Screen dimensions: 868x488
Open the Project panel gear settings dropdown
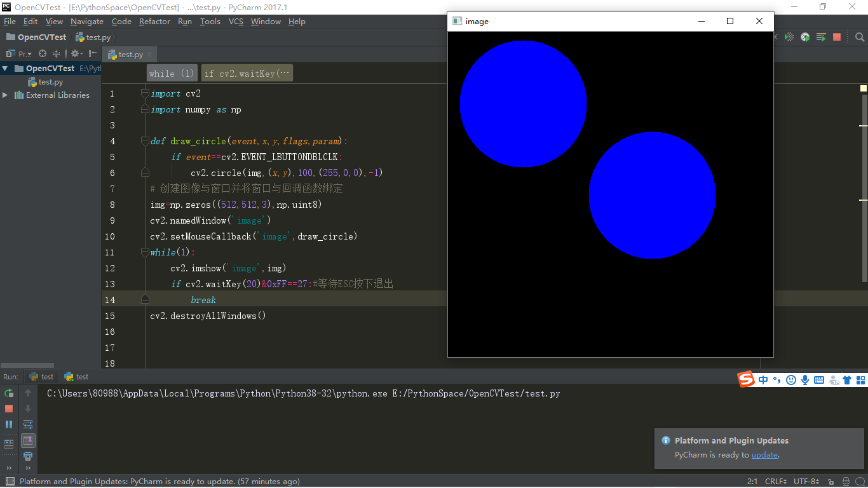[76, 54]
